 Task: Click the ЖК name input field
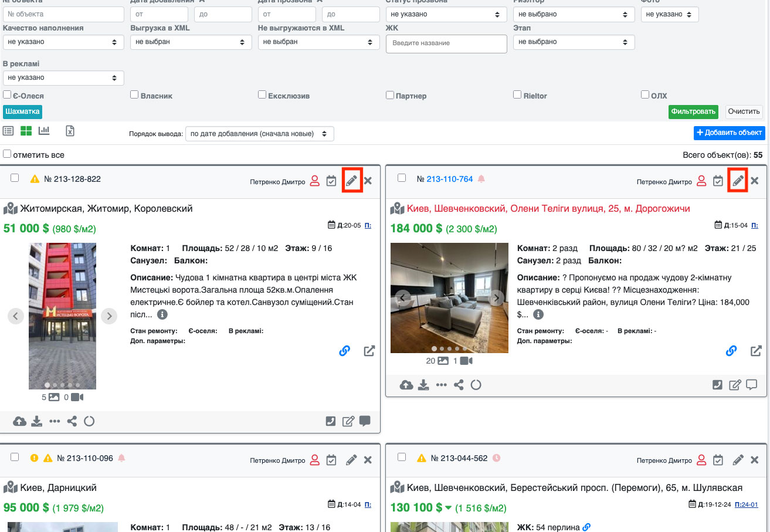point(446,43)
